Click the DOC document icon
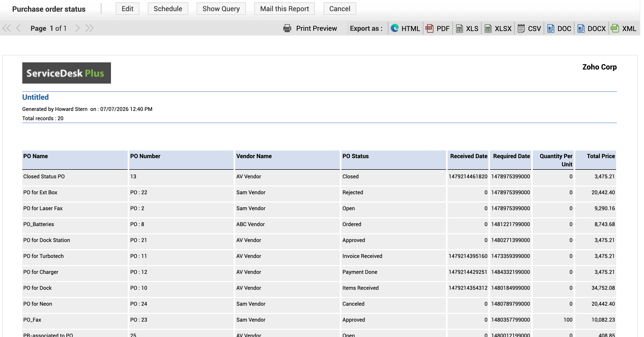The width and height of the screenshot is (644, 337). (551, 28)
